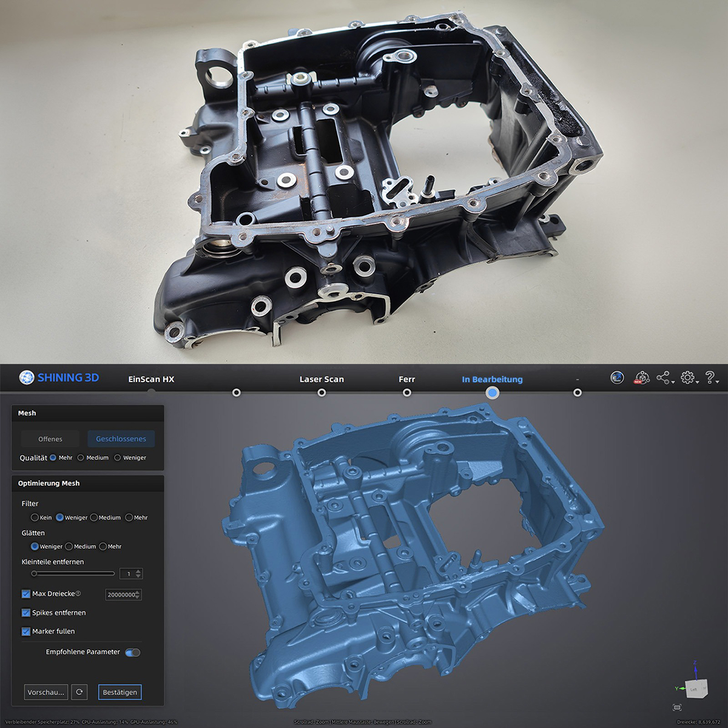
Task: Click Kleinteile entfernen value stepper
Action: (138, 573)
